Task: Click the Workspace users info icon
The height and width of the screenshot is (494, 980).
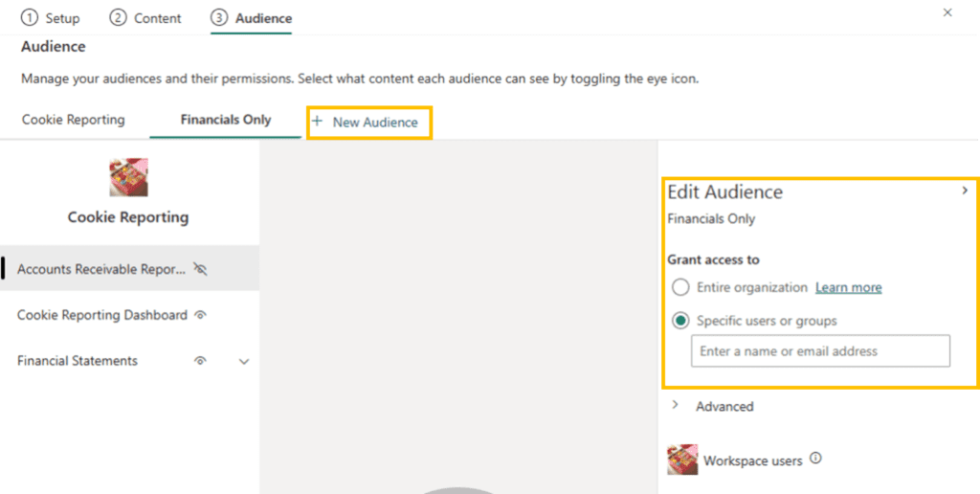Action: [815, 460]
